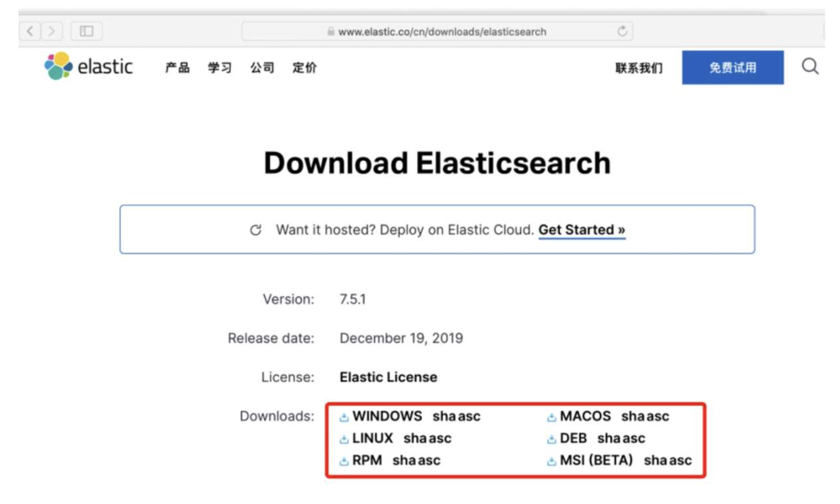Screen dimensions: 840x504
Task: Open the site search magnifier
Action: pos(810,67)
